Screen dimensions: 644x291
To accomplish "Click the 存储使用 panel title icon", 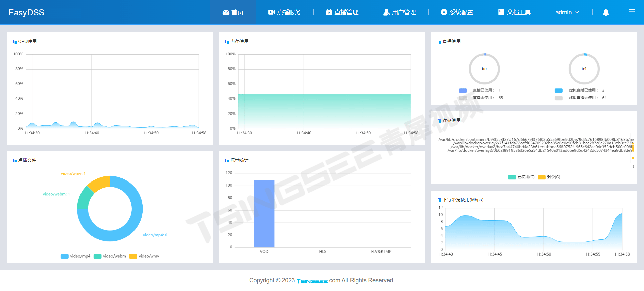I will 439,121.
